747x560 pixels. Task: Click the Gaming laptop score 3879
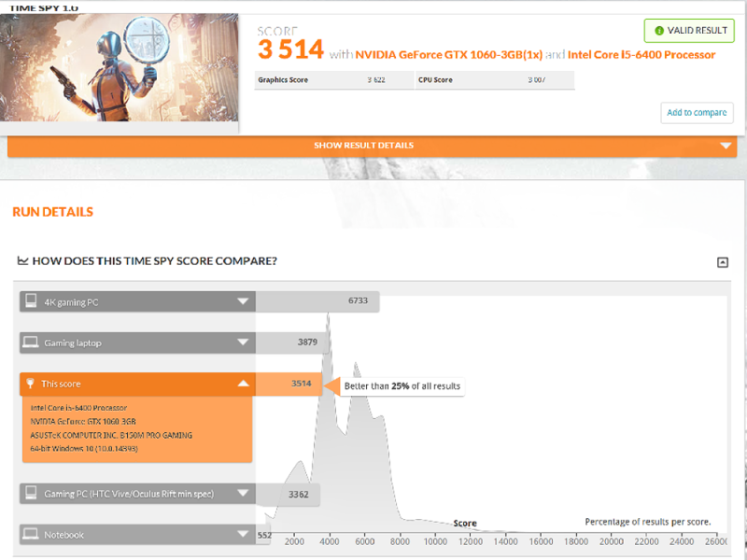(x=307, y=342)
